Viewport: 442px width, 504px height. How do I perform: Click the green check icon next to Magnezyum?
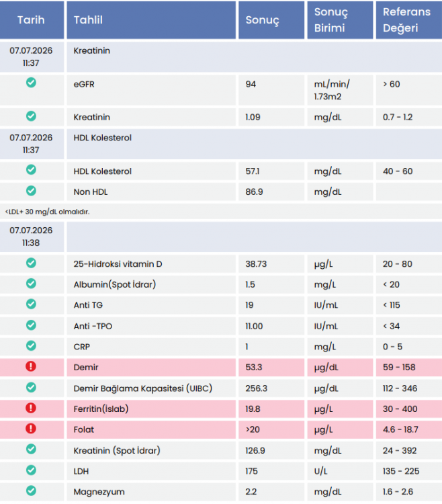(31, 491)
